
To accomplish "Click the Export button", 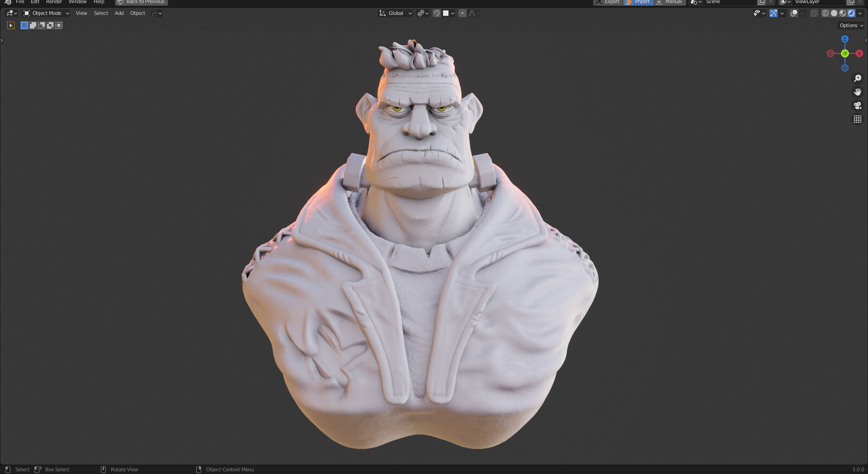I will pos(608,2).
